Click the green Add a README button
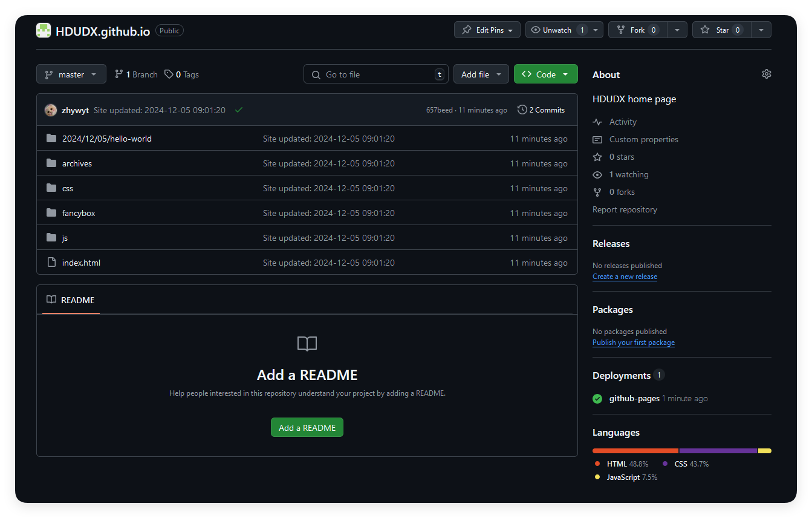812x518 pixels. point(307,428)
